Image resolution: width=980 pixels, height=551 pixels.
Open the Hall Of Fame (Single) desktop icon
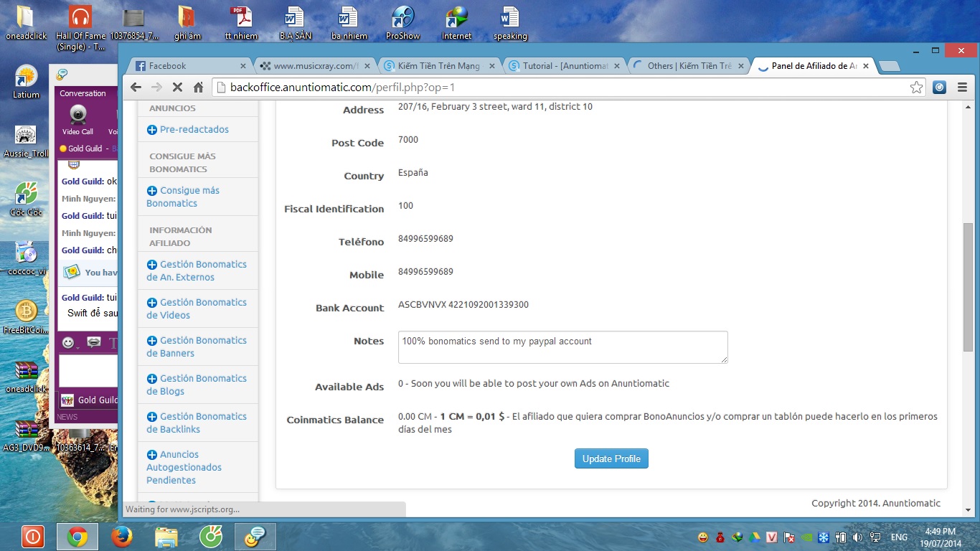tap(80, 27)
